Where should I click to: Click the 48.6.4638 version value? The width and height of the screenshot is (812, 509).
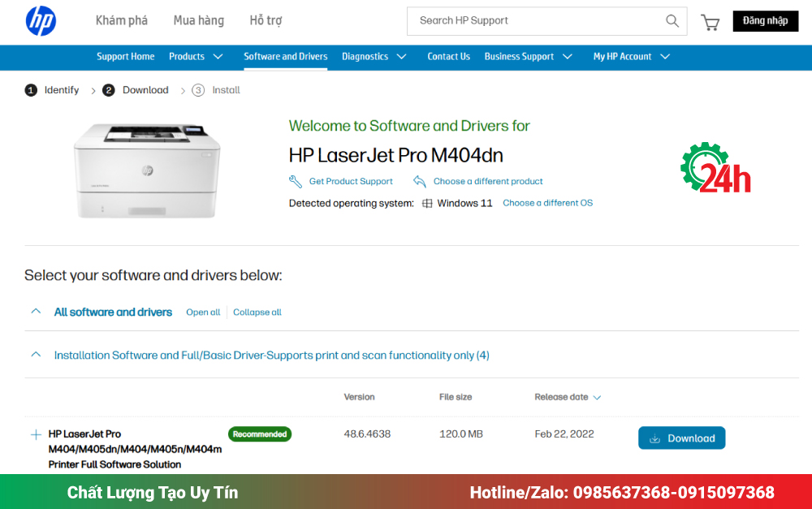click(x=367, y=434)
